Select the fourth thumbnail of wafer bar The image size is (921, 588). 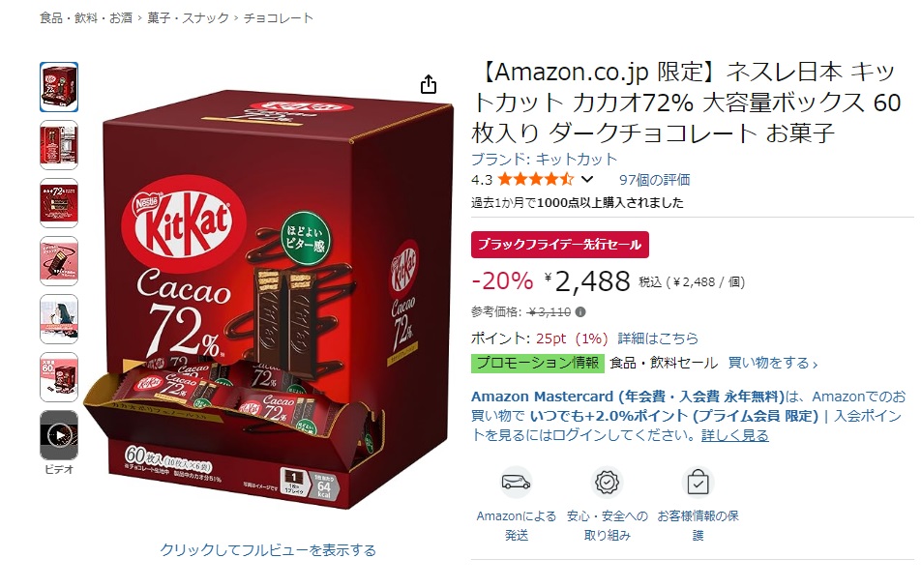(59, 261)
